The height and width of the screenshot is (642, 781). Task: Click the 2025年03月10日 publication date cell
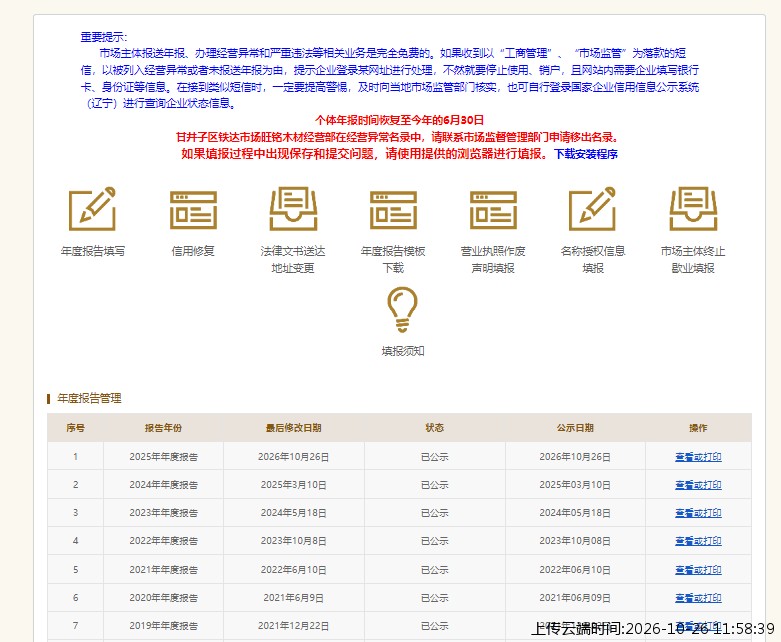575,485
